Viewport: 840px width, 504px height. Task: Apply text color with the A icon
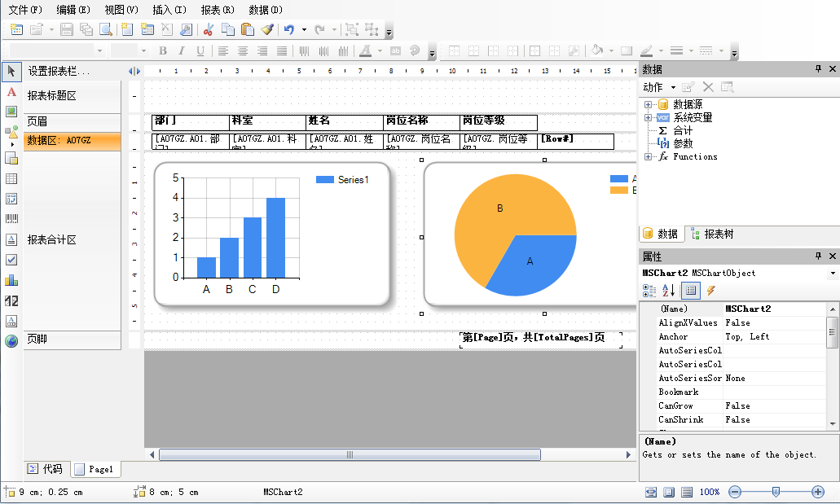tap(365, 50)
